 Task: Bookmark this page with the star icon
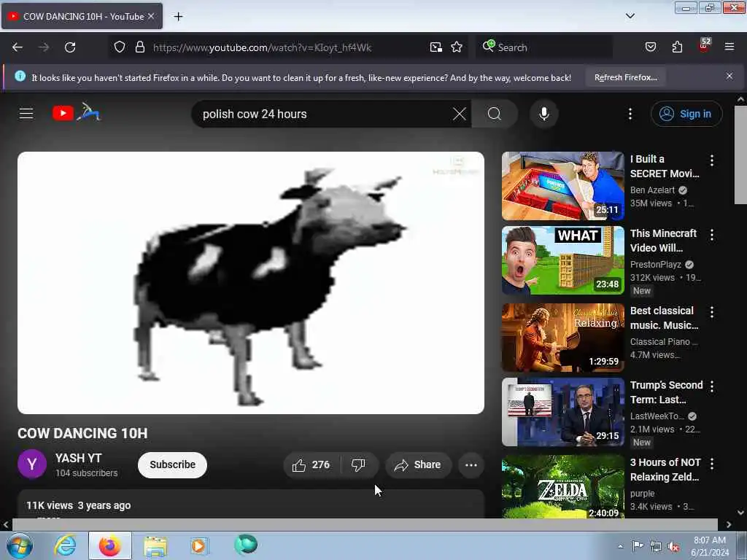(457, 47)
